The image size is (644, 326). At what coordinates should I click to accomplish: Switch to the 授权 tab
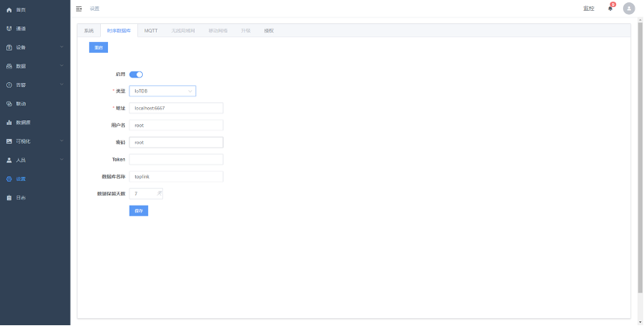pos(268,31)
